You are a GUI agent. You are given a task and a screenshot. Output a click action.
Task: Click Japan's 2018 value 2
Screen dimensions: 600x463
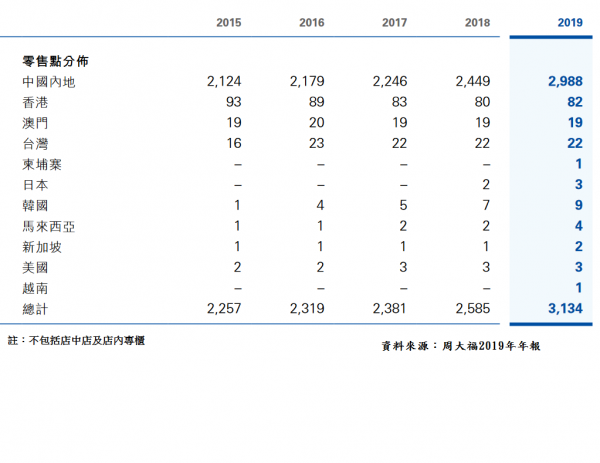pyautogui.click(x=486, y=185)
